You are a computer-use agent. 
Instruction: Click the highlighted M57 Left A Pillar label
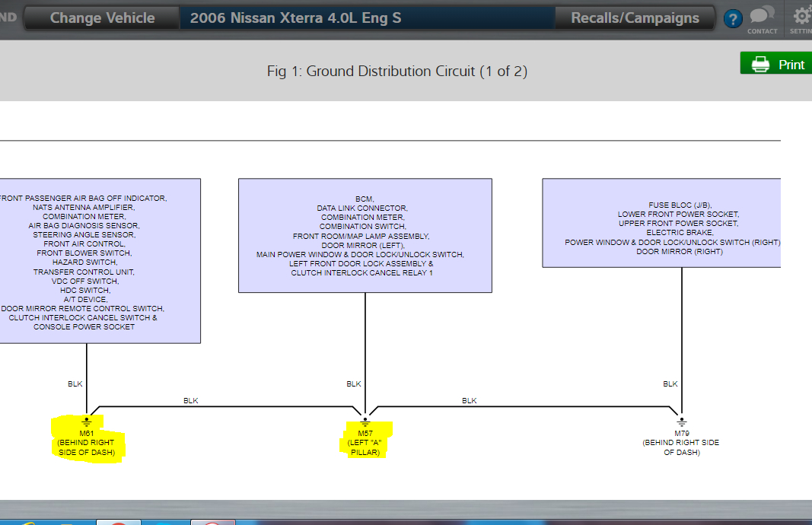(365, 443)
